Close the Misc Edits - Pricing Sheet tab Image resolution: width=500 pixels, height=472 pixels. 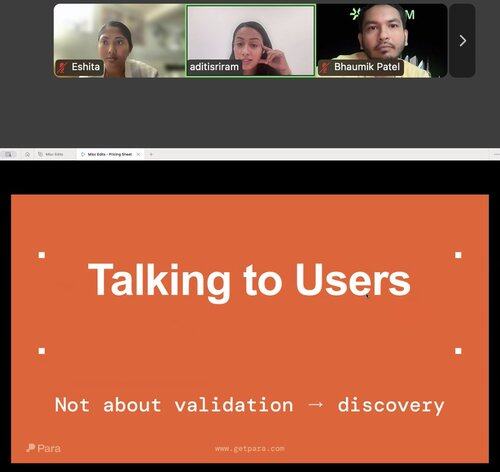coord(138,154)
